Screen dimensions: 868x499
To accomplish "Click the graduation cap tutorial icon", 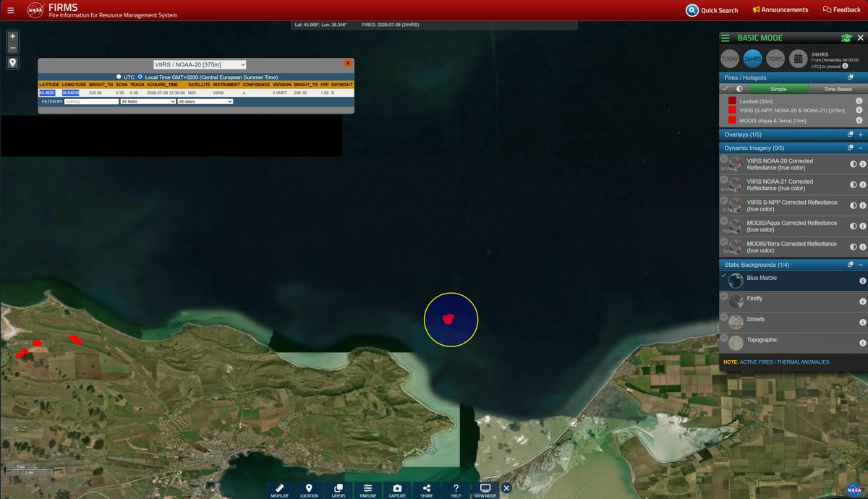I will [846, 38].
